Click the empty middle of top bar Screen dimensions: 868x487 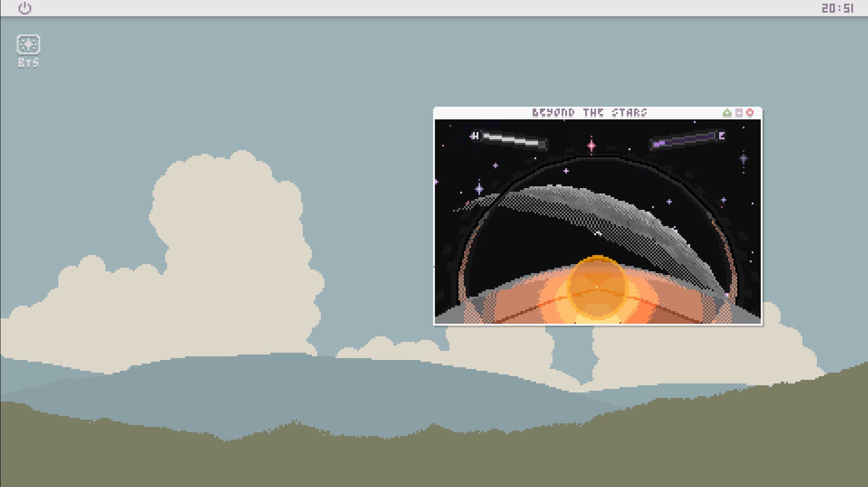click(430, 8)
